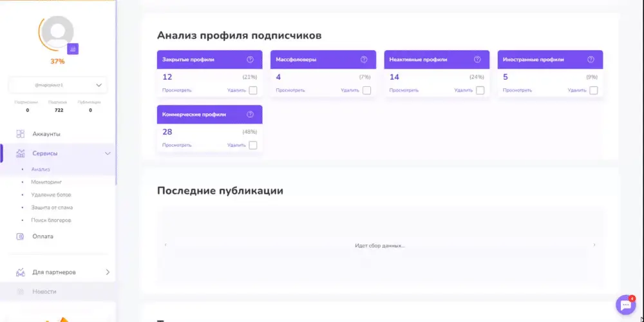Tick Удалить checkbox for Массфоловеры

point(367,90)
